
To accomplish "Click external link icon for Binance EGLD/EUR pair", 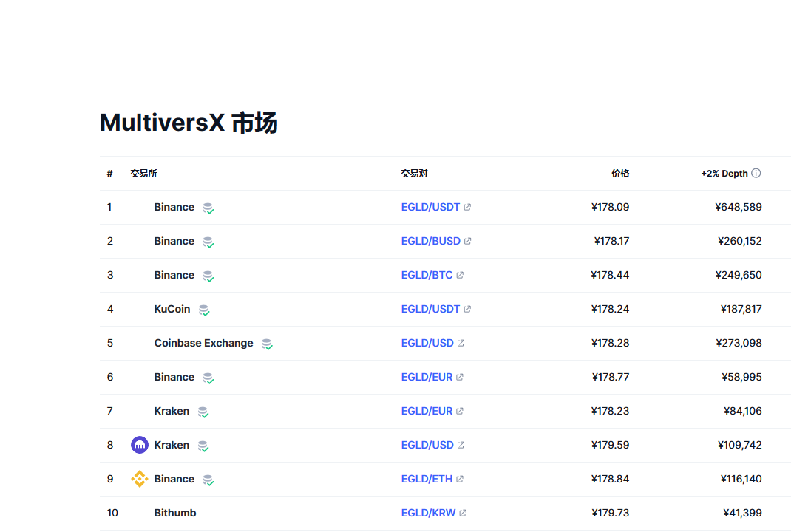I will [460, 377].
